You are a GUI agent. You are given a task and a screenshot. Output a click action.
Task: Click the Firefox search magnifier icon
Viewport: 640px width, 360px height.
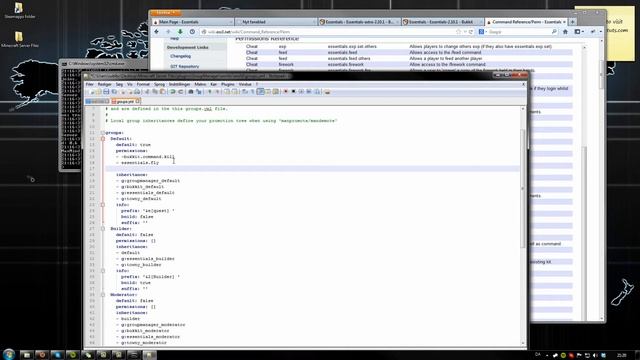[x=554, y=31]
